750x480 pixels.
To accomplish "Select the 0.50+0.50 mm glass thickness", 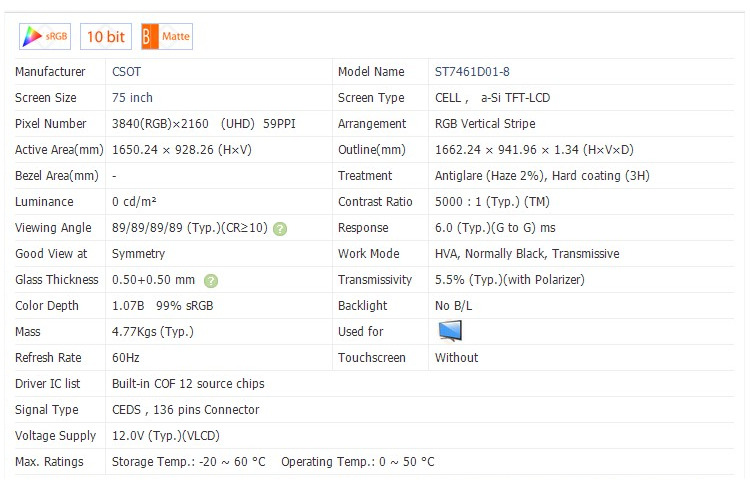I will coord(153,280).
